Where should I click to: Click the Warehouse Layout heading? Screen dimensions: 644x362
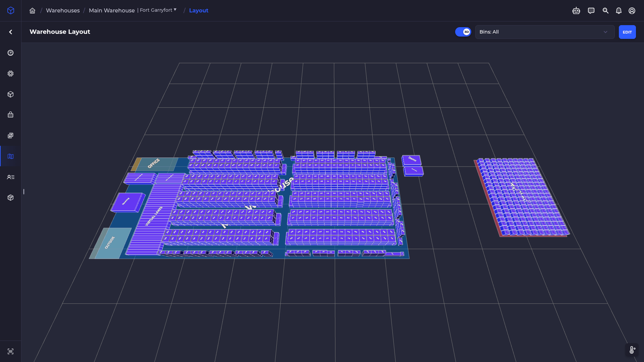pos(60,32)
